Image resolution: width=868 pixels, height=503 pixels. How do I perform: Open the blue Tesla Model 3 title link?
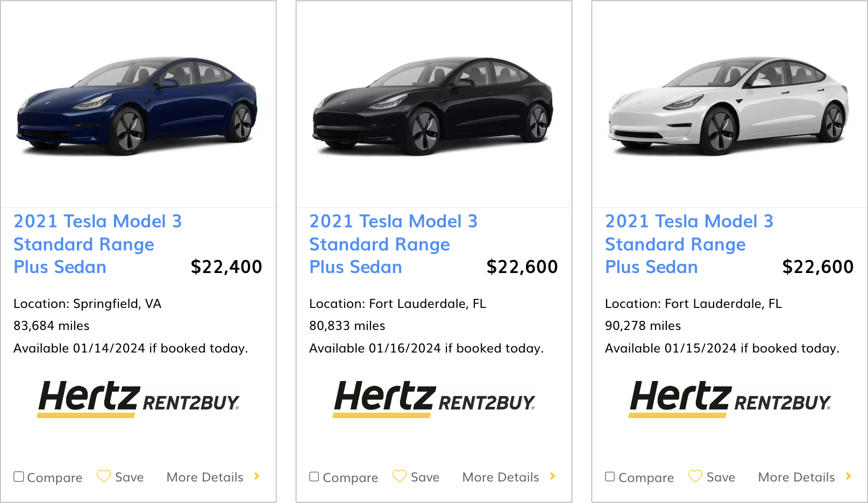pyautogui.click(x=97, y=244)
